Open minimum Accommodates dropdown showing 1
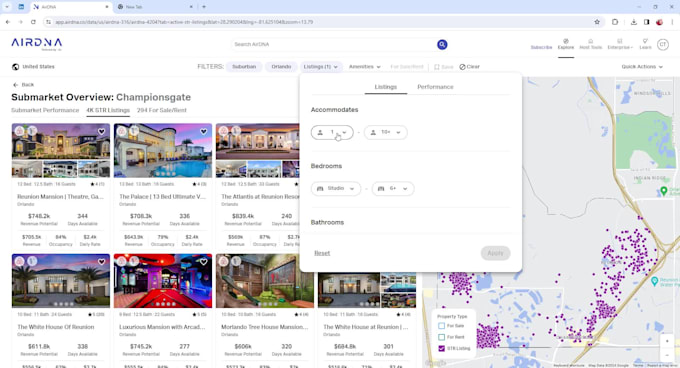This screenshot has height=368, width=680. tap(332, 132)
